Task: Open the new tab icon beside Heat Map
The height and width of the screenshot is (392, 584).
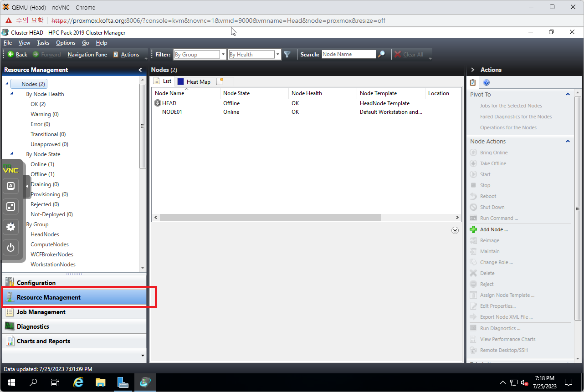Action: click(220, 81)
